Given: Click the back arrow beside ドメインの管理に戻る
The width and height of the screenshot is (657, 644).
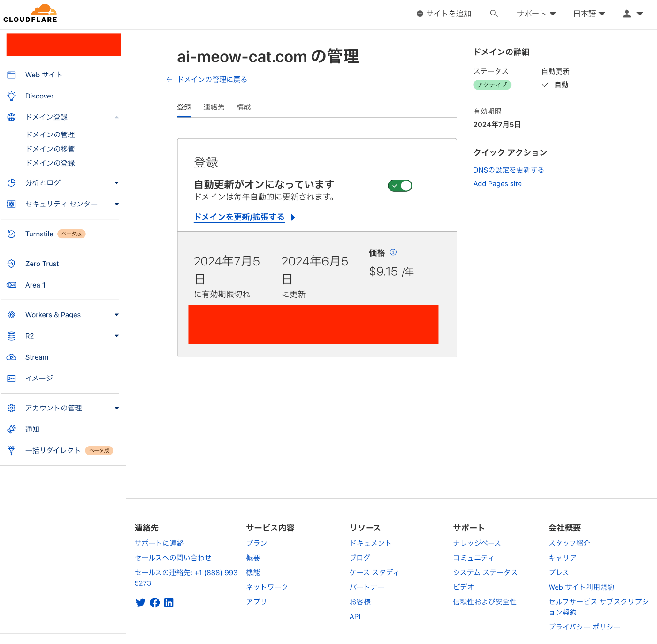Looking at the screenshot, I should point(169,79).
